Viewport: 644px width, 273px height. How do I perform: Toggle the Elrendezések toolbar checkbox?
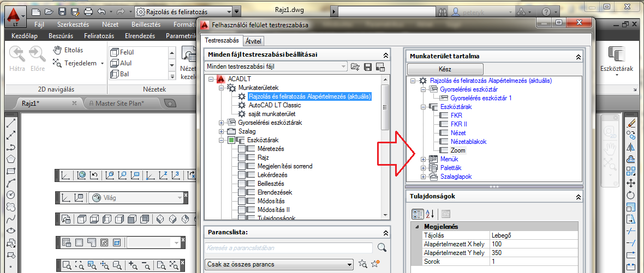pos(242,192)
